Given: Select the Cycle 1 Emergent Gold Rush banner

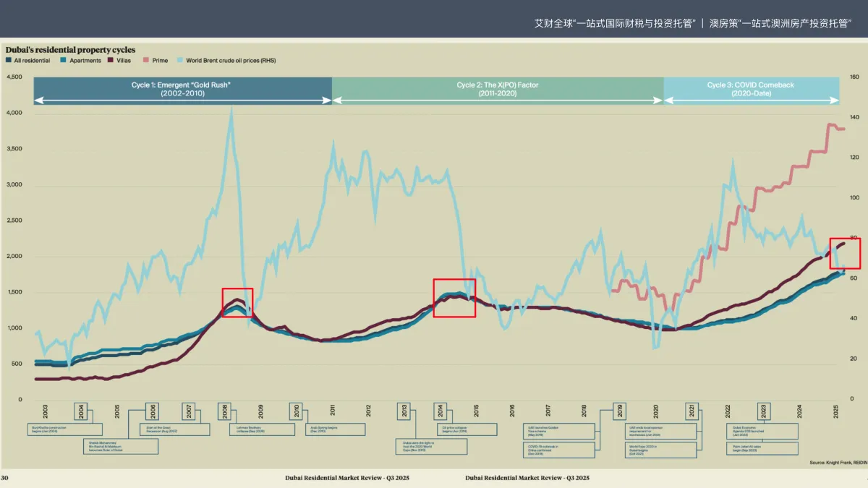Looking at the screenshot, I should (x=182, y=90).
